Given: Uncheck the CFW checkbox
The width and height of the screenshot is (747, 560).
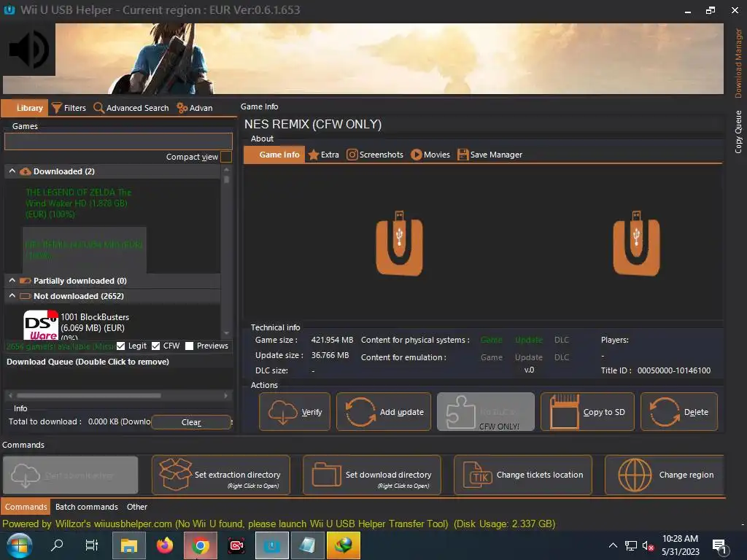Looking at the screenshot, I should click(156, 346).
